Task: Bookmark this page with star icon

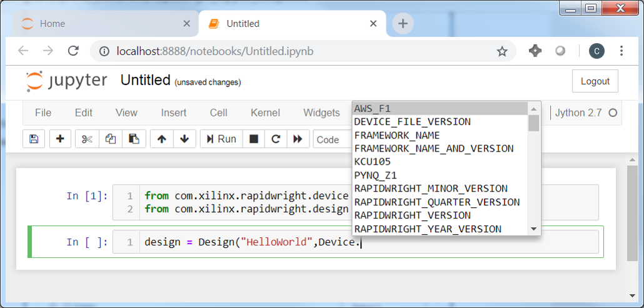Action: (501, 51)
